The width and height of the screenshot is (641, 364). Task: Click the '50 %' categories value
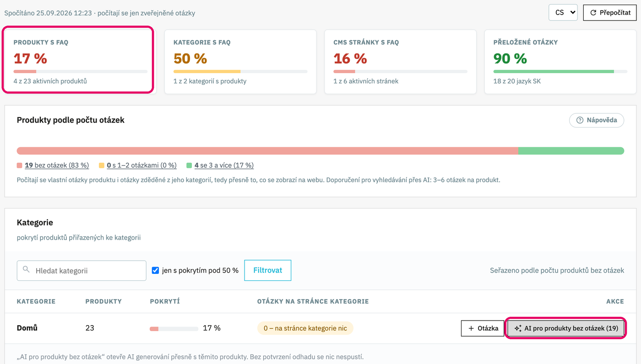[x=190, y=59]
